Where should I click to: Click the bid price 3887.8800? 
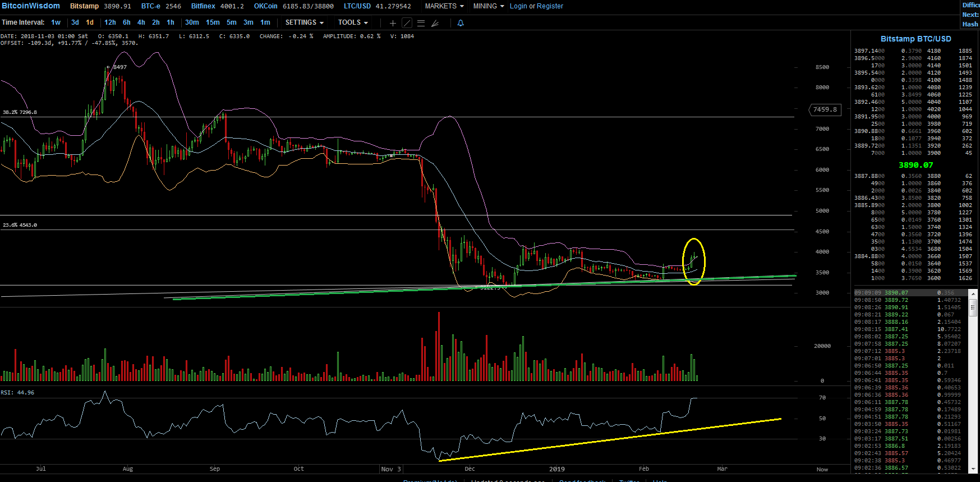869,176
